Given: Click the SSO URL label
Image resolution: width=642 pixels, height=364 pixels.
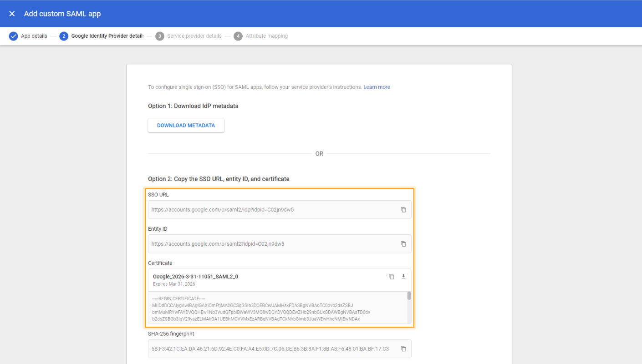Looking at the screenshot, I should click(x=158, y=195).
